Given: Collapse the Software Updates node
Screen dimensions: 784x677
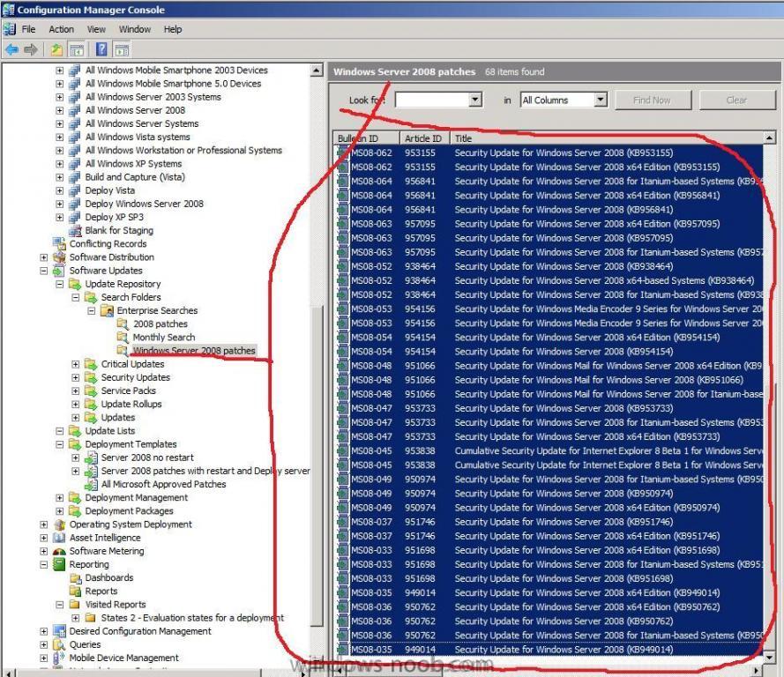Looking at the screenshot, I should click(44, 271).
